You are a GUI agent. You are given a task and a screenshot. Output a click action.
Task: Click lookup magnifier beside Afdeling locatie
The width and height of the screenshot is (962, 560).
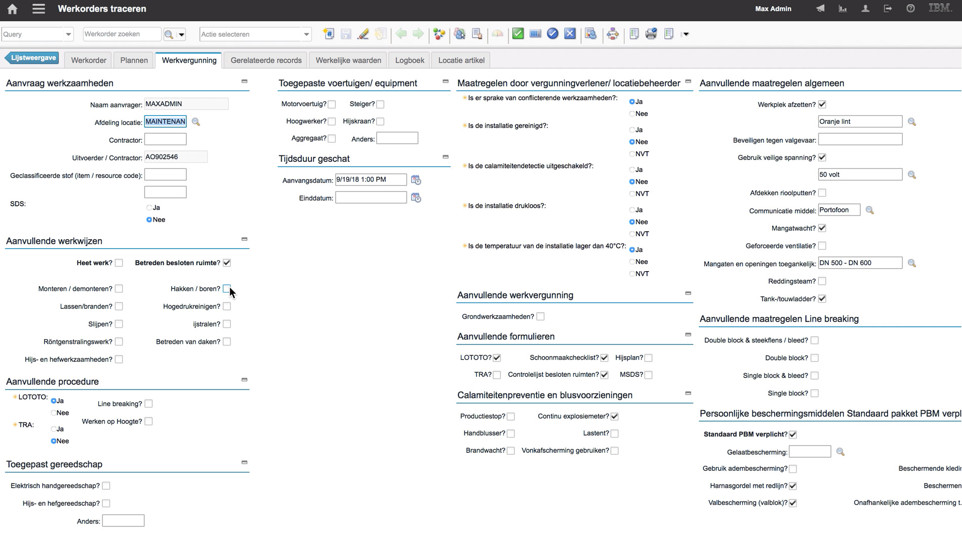196,122
